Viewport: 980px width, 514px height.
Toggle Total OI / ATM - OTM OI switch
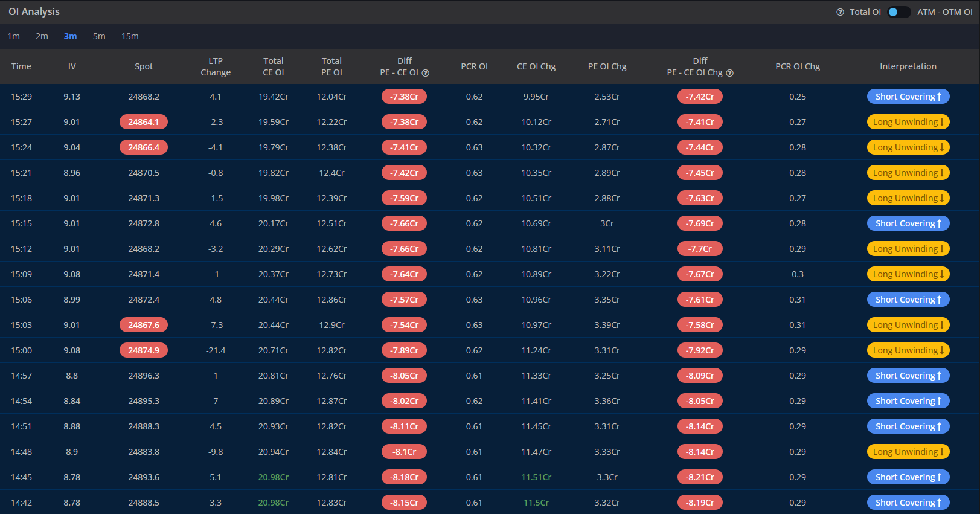(x=898, y=12)
